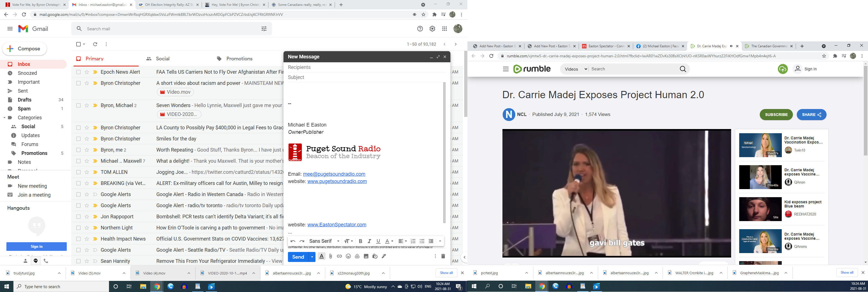Viewport: 868px width, 292px height.
Task: Click the Rumble SUBSCRIBE button
Action: (x=776, y=115)
